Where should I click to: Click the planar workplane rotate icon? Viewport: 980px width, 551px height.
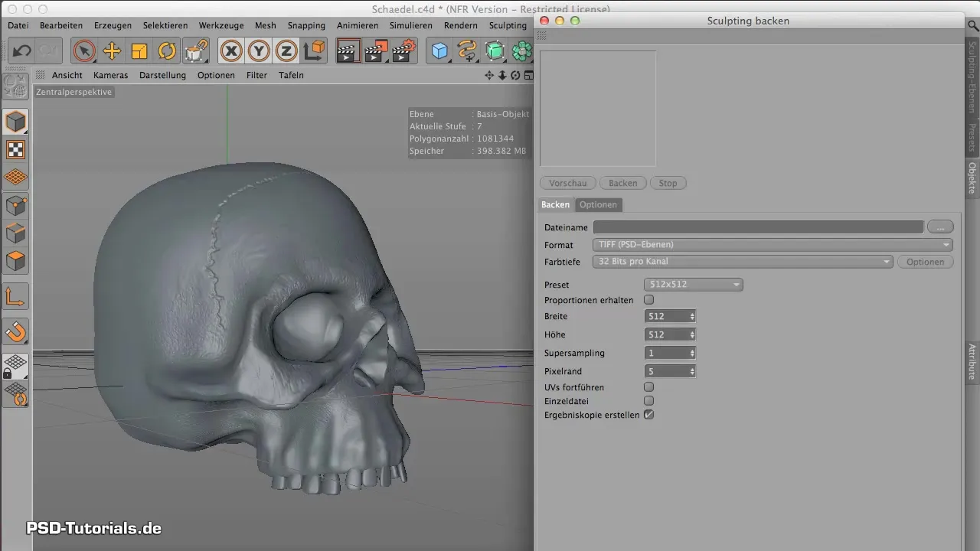15,394
